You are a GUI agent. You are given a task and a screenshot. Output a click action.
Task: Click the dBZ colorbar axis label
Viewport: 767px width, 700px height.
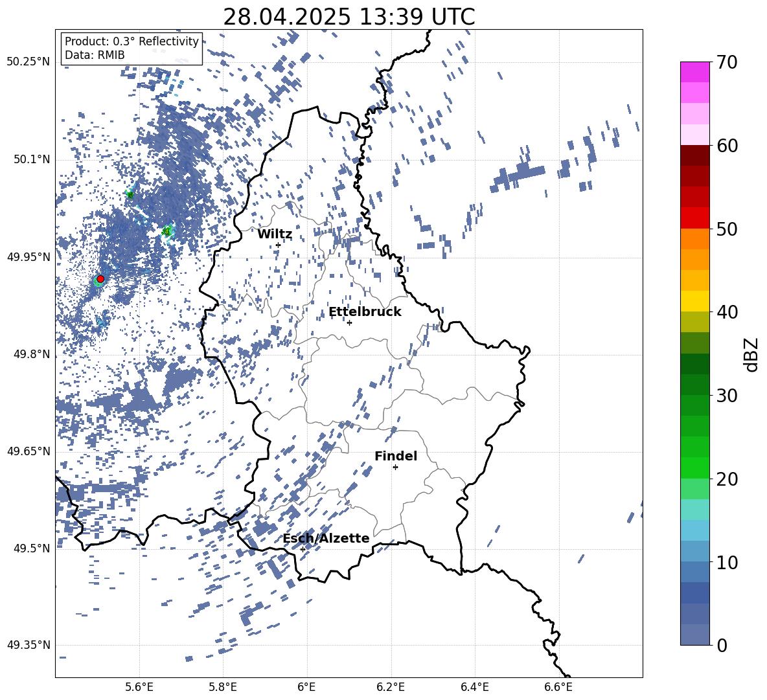pos(752,354)
